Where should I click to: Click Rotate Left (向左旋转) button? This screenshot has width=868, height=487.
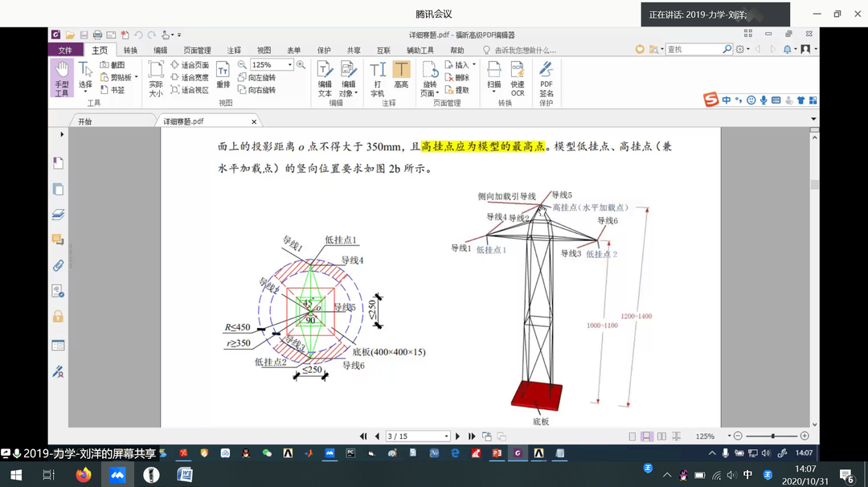point(256,78)
